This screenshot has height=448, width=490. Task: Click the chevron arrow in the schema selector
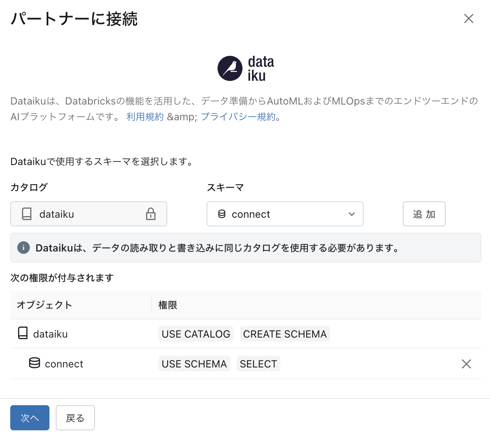click(x=351, y=214)
